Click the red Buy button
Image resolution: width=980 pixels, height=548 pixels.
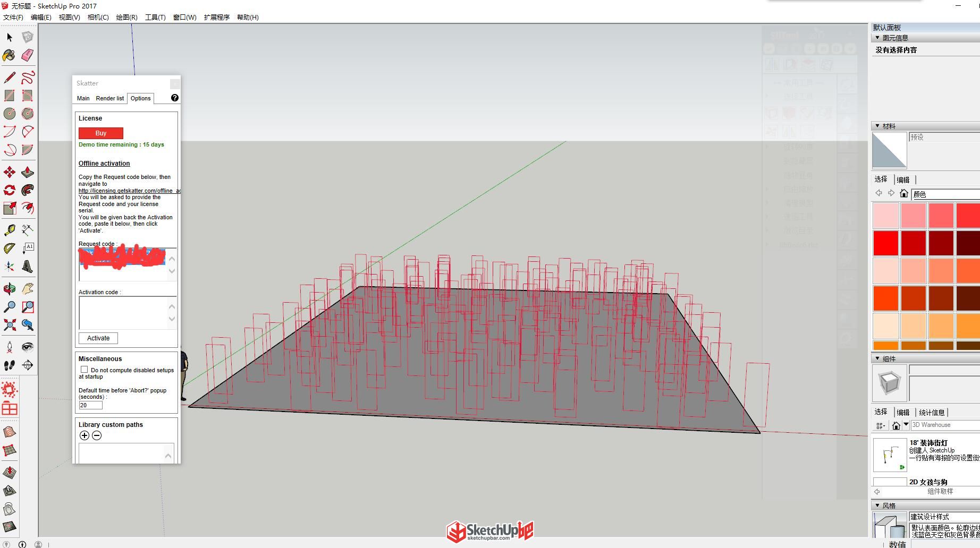coord(101,133)
